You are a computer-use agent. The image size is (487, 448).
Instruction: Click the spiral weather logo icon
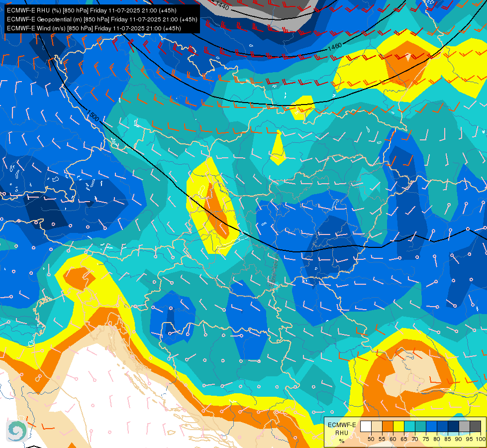click(17, 431)
